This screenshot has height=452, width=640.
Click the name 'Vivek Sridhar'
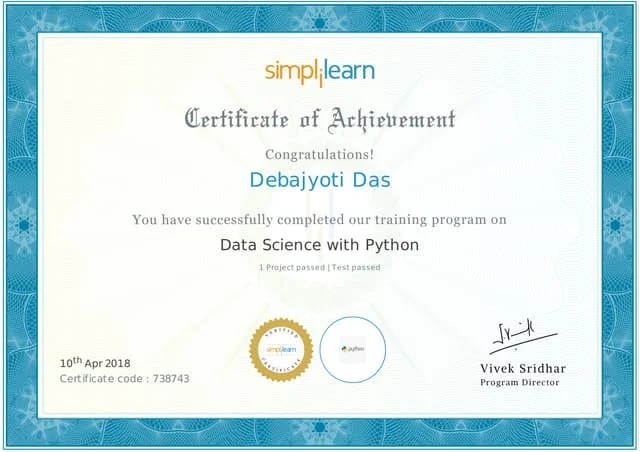point(523,368)
